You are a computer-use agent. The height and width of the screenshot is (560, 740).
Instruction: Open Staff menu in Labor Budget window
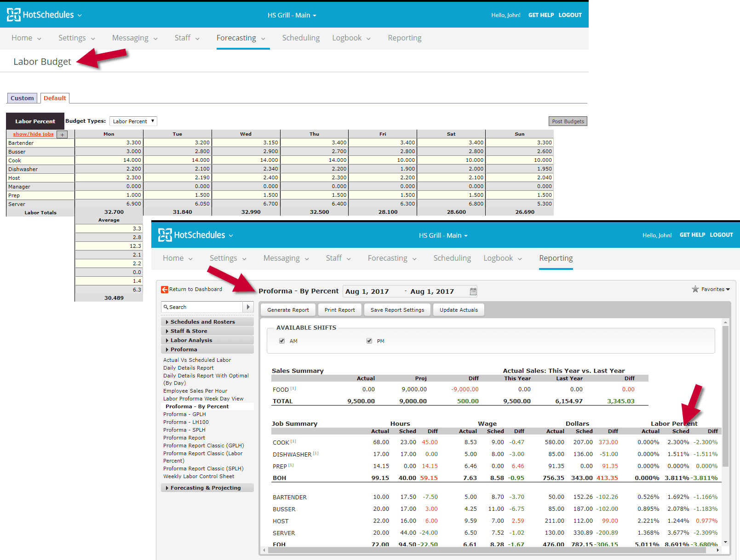(187, 38)
